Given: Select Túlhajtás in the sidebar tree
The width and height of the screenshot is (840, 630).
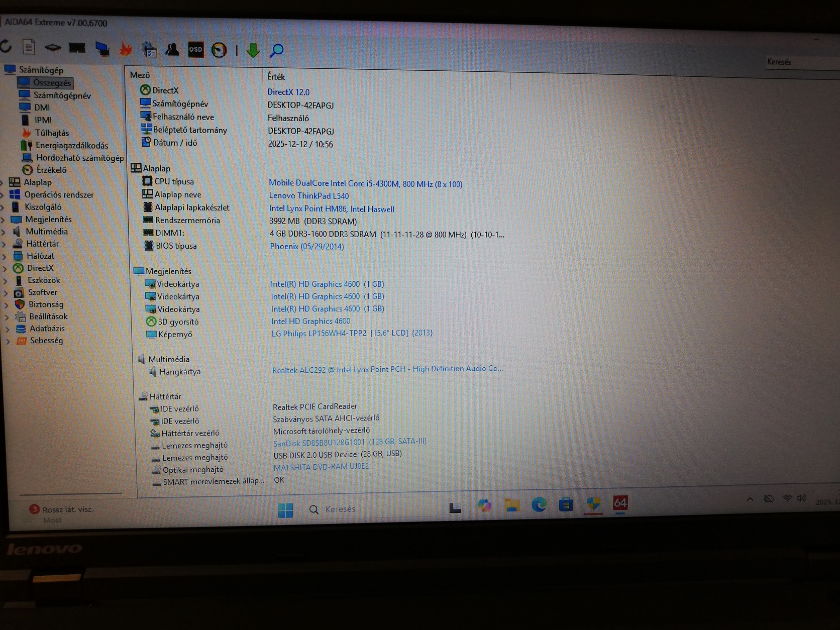Looking at the screenshot, I should (x=45, y=133).
